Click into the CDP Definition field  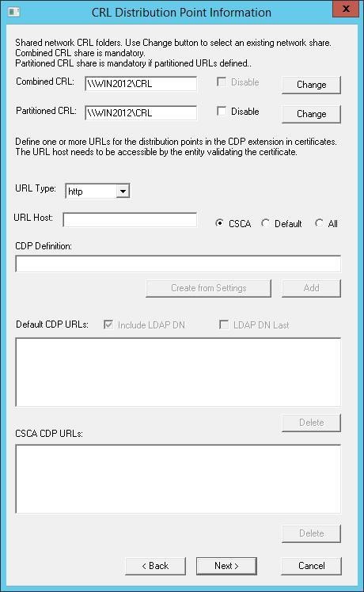(x=178, y=264)
